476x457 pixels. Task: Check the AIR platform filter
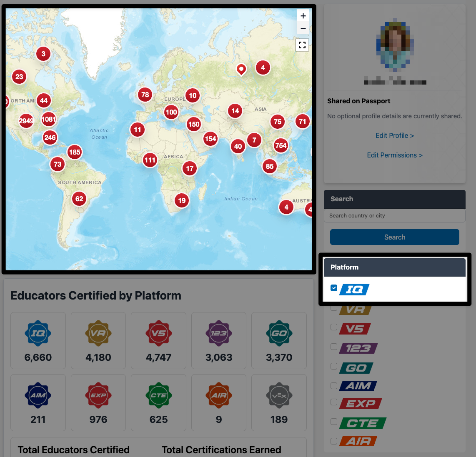(333, 441)
